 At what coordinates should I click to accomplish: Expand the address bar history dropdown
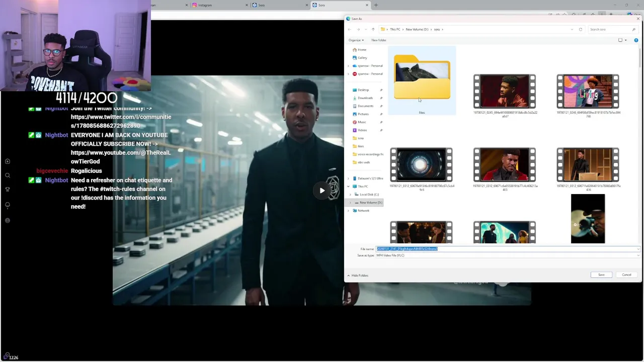click(x=572, y=29)
